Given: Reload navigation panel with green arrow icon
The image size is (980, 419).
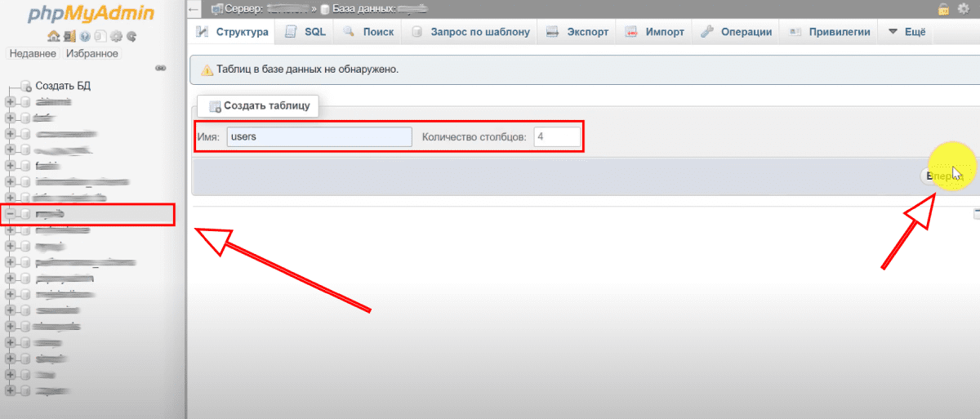Looking at the screenshot, I should (131, 37).
